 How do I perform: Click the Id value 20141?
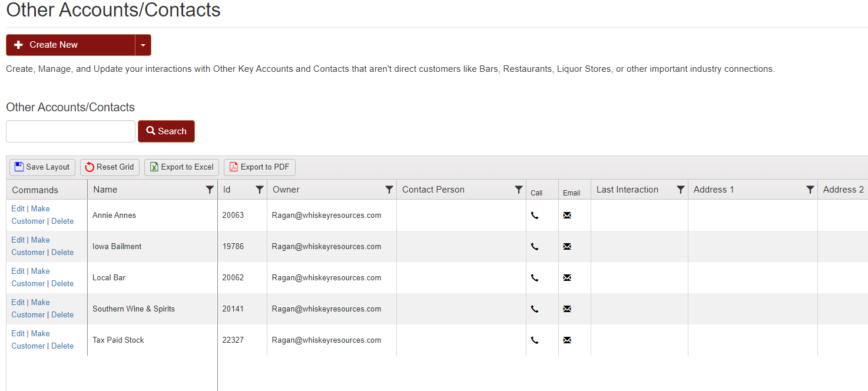[233, 309]
